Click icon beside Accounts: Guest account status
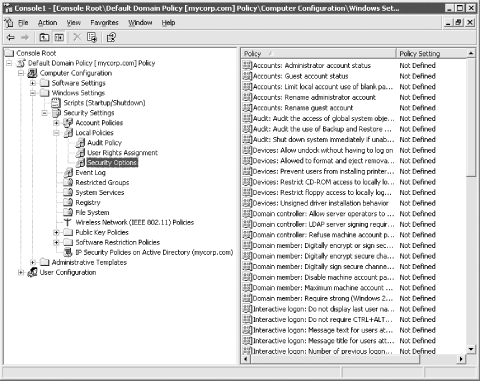The width and height of the screenshot is (481, 381). click(247, 76)
